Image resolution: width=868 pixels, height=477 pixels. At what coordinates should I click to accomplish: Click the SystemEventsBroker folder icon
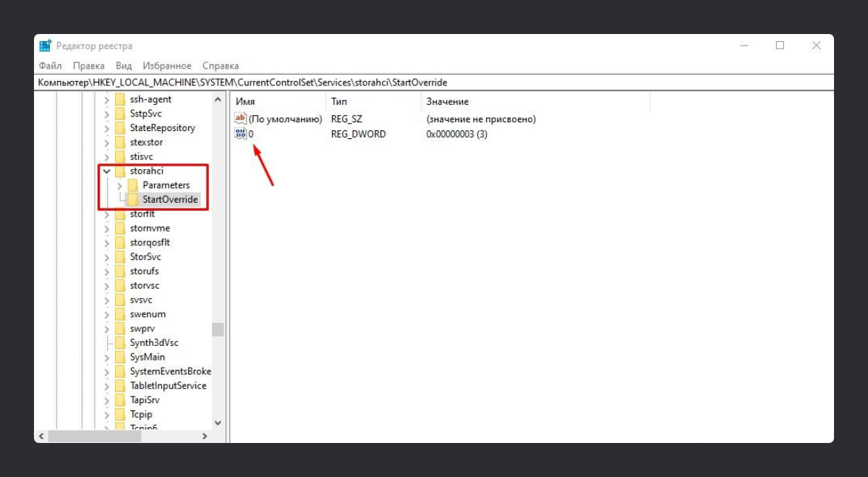120,371
